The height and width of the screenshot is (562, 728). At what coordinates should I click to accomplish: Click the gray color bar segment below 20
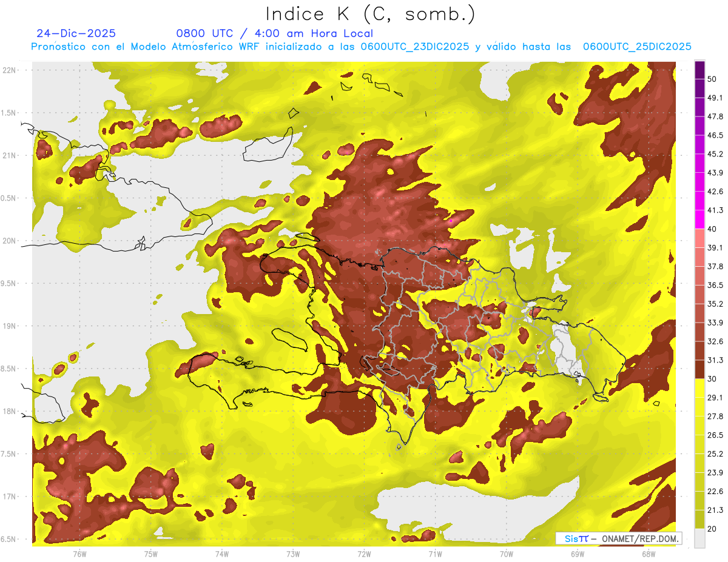700,538
